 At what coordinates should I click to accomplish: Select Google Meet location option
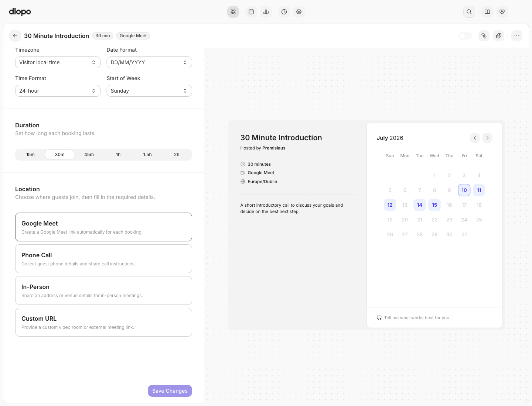[x=103, y=227]
